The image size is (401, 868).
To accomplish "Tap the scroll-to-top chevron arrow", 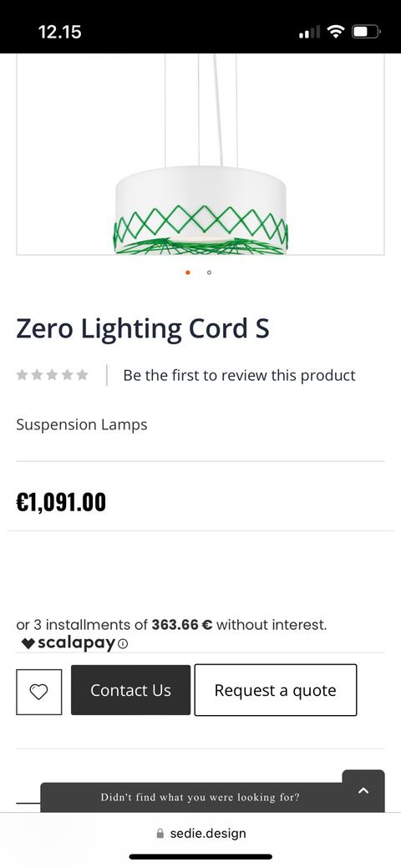I will pyautogui.click(x=363, y=790).
